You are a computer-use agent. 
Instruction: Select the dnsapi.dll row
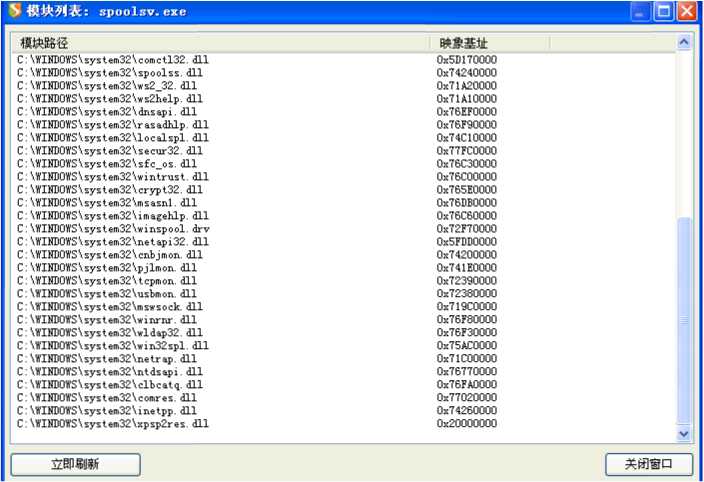[x=343, y=112]
